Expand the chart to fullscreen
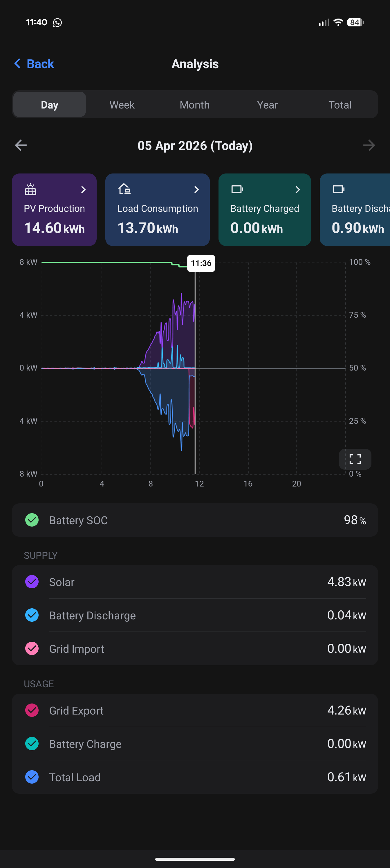Viewport: 390px width, 868px height. (x=355, y=459)
